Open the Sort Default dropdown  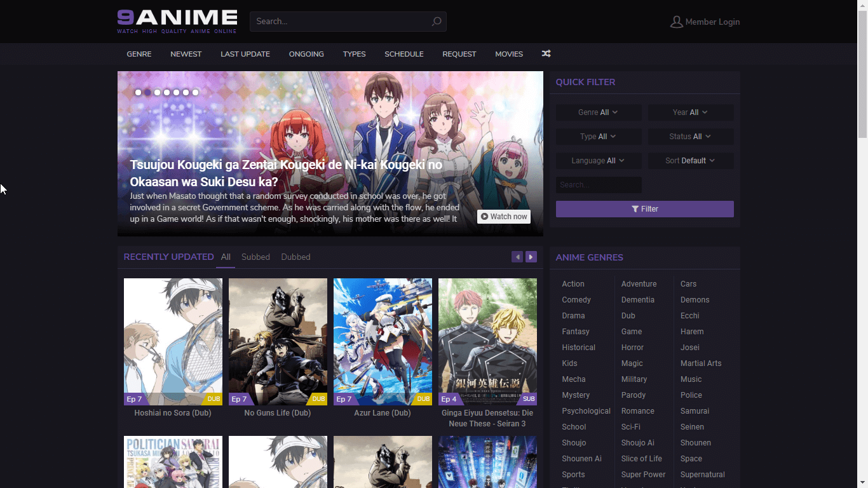point(691,161)
